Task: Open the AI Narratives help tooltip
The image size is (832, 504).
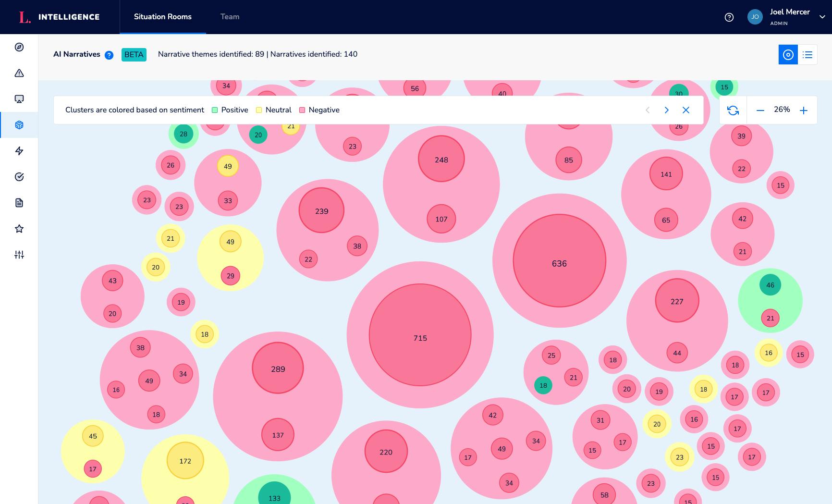Action: [x=109, y=55]
